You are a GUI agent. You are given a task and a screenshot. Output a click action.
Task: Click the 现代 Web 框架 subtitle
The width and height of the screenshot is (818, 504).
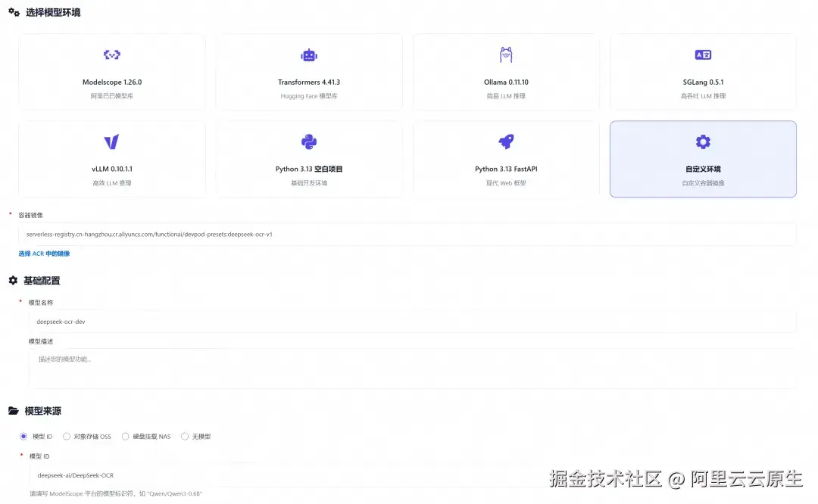pyautogui.click(x=506, y=183)
